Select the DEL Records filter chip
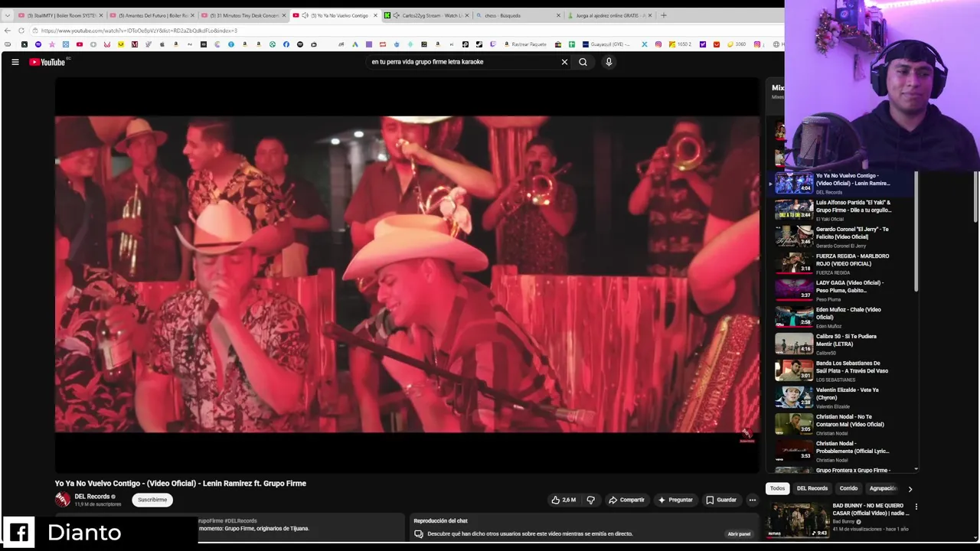Image resolution: width=980 pixels, height=551 pixels. tap(812, 488)
